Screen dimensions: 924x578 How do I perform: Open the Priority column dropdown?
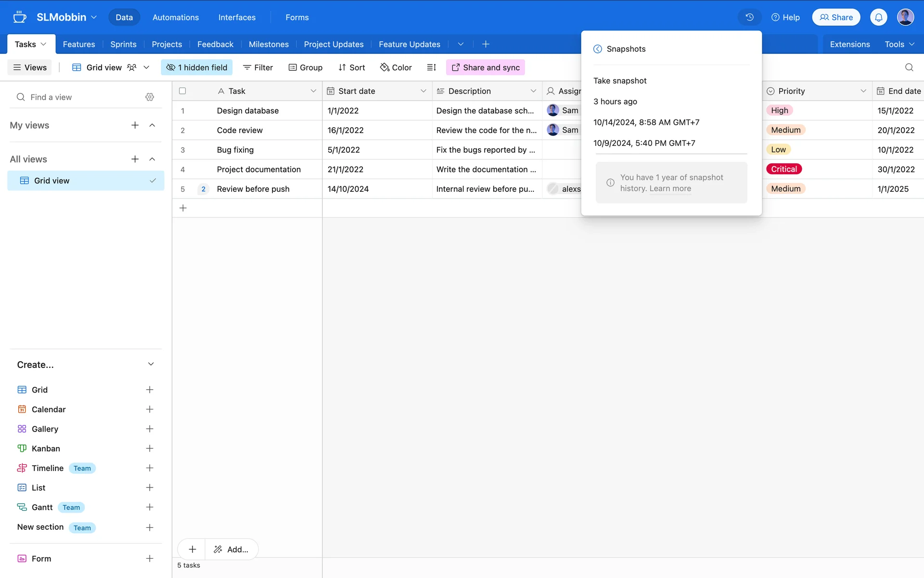tap(863, 91)
